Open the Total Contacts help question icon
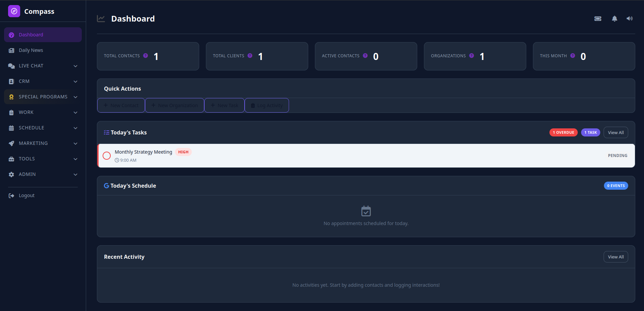644x311 pixels. tap(146, 56)
